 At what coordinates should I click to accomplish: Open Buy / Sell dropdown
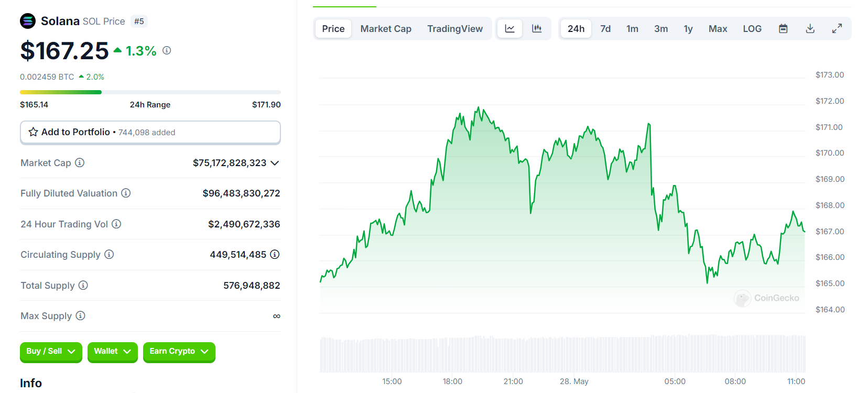[51, 352]
